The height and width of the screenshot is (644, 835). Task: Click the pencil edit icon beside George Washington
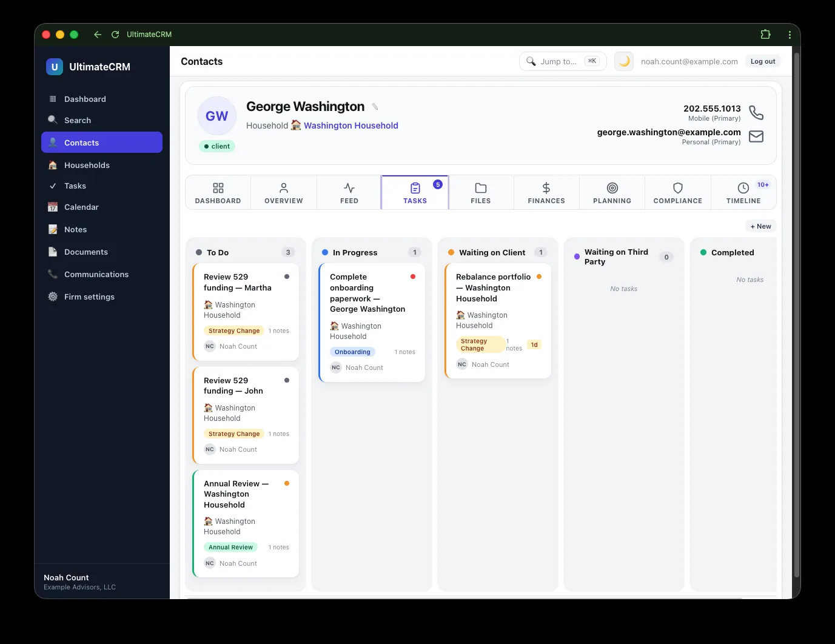[x=375, y=107]
